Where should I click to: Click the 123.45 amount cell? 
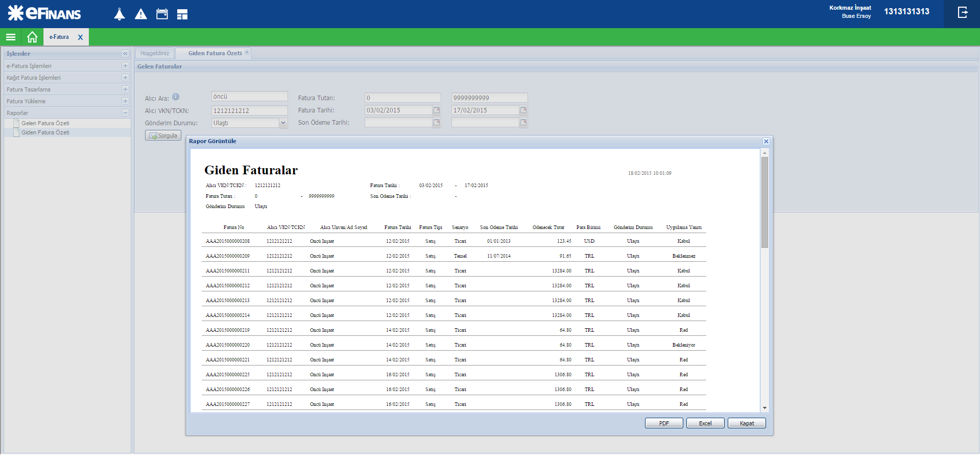pos(564,241)
